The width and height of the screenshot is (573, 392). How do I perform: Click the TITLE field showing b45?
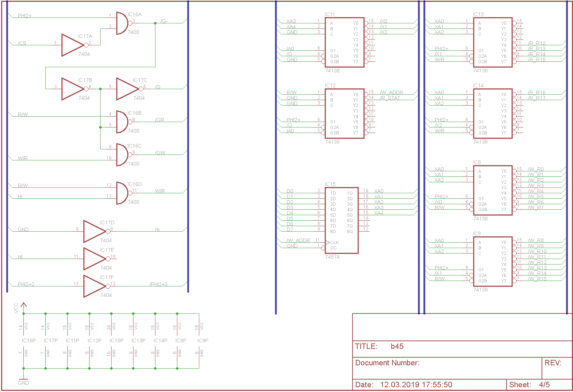coord(397,346)
